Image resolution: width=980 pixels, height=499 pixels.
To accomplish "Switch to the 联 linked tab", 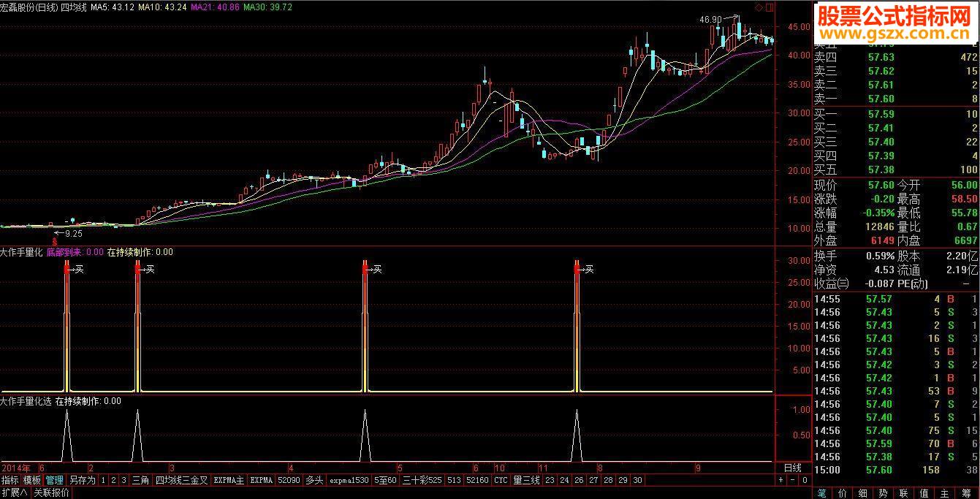I will (x=903, y=493).
